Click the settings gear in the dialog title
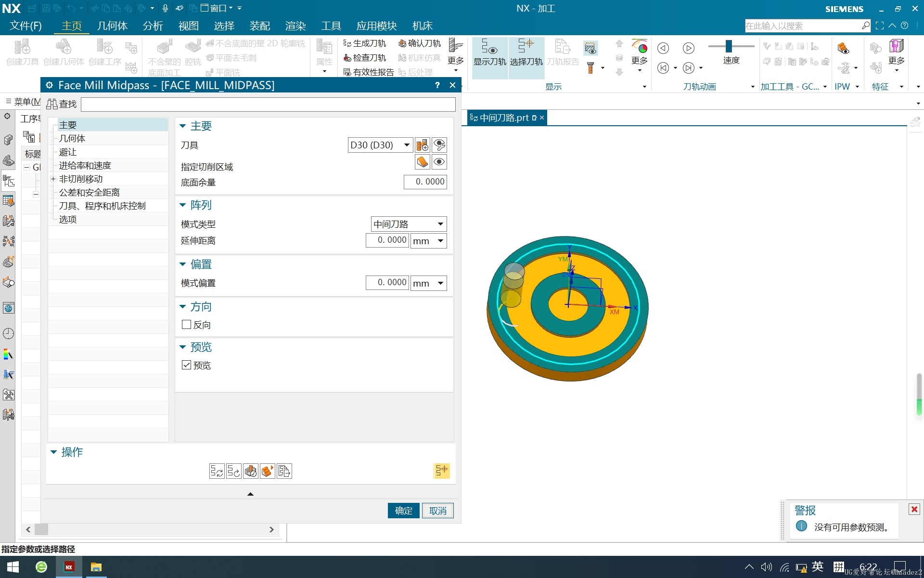 point(49,85)
